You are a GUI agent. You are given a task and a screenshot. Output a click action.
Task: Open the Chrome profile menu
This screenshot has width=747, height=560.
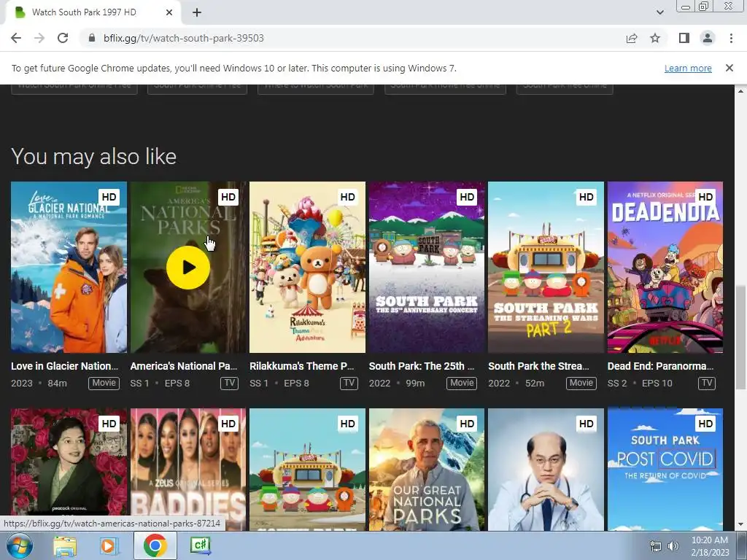[708, 38]
